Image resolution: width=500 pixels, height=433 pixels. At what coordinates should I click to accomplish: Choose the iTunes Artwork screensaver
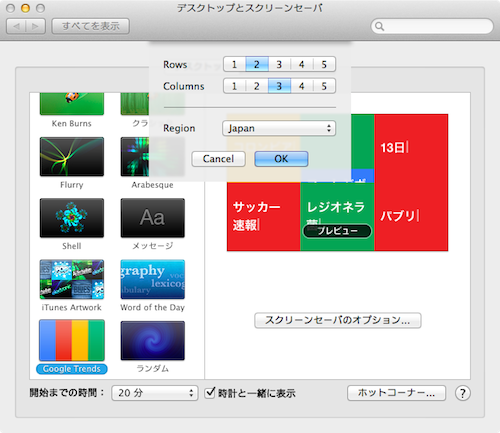[x=72, y=279]
